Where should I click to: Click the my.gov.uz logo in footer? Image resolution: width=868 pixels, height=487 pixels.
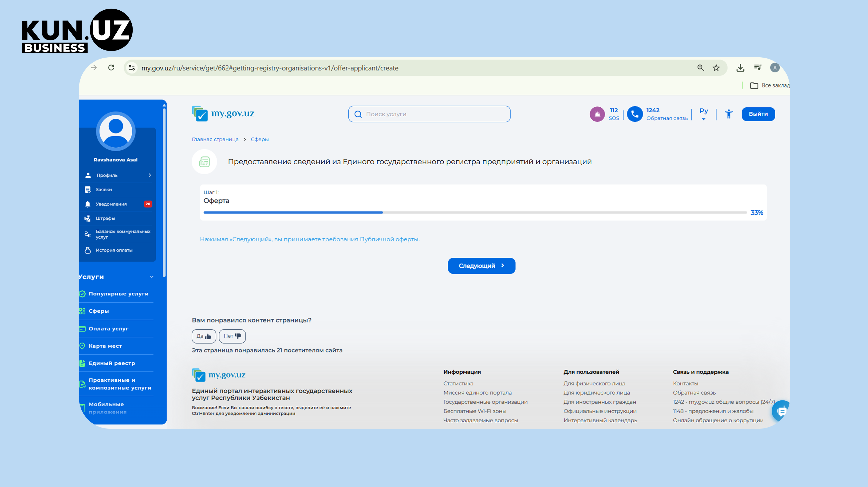click(219, 375)
